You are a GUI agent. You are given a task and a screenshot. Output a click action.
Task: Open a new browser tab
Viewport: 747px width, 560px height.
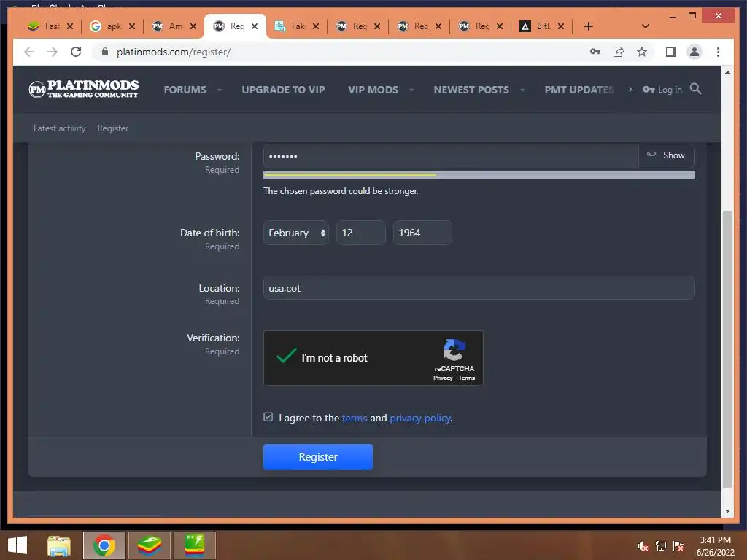click(x=589, y=26)
